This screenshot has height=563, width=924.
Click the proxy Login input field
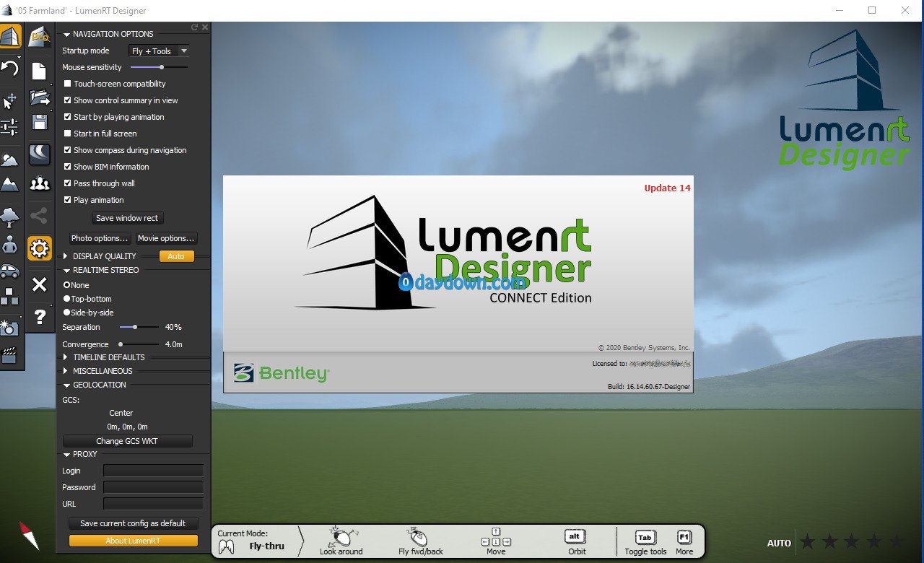pyautogui.click(x=154, y=471)
